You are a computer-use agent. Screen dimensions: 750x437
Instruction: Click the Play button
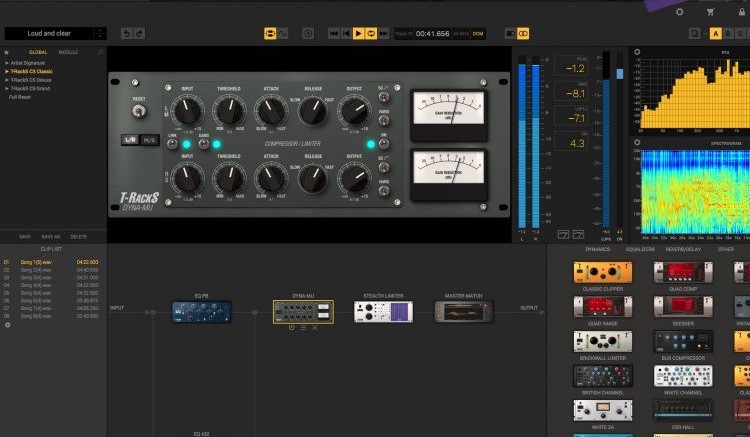358,33
